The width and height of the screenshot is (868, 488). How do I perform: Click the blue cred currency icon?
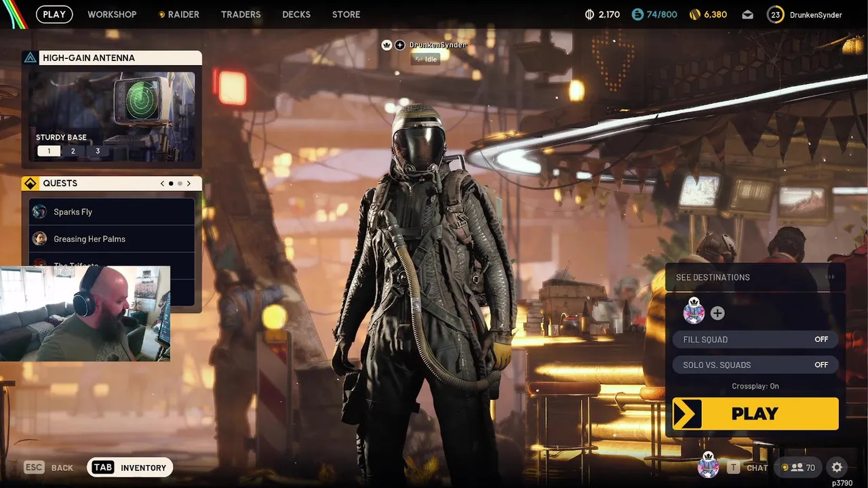point(637,14)
